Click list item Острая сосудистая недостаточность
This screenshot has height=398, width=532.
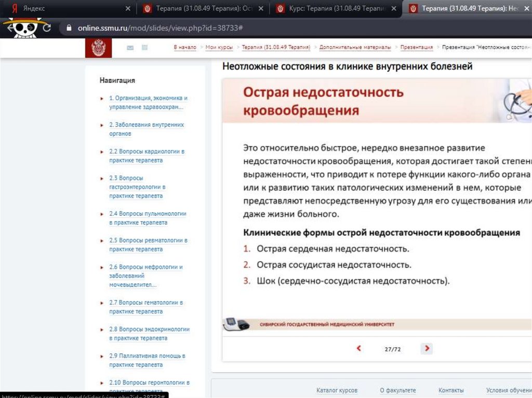[x=334, y=265]
